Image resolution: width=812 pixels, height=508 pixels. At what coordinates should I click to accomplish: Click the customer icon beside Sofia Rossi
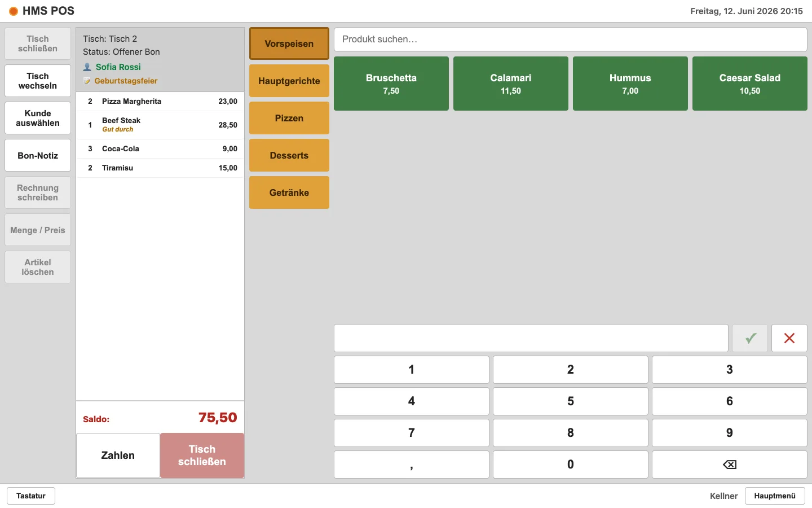(87, 67)
